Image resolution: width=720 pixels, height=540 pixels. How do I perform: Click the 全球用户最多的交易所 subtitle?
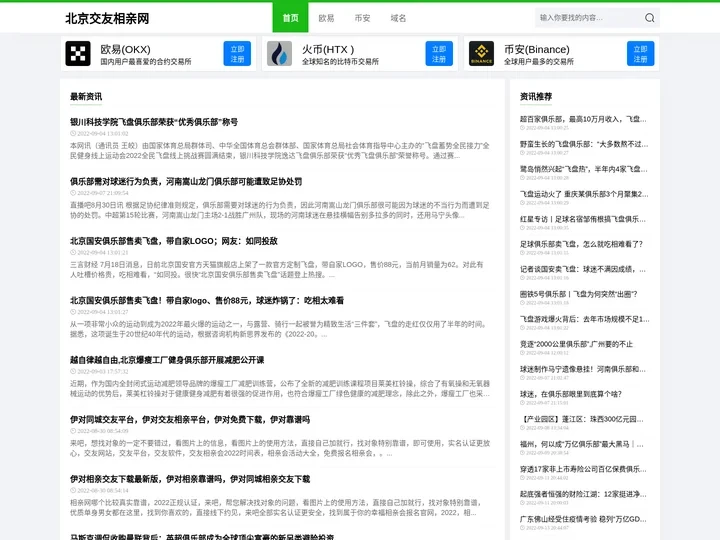click(x=539, y=62)
